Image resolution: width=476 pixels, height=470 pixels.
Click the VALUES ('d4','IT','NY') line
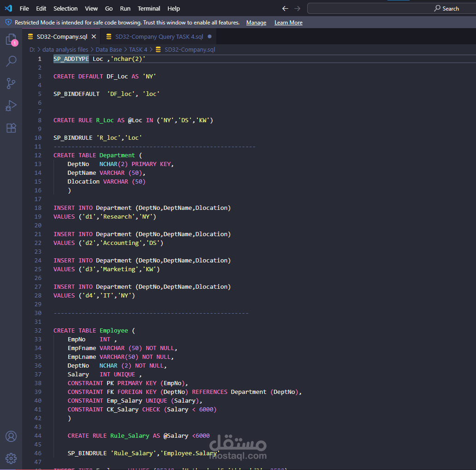point(94,295)
